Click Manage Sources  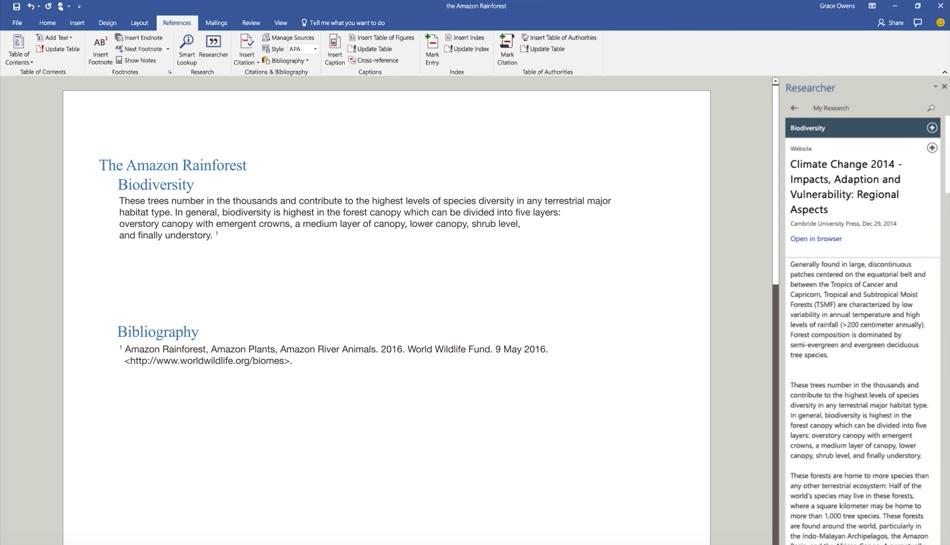pyautogui.click(x=288, y=38)
